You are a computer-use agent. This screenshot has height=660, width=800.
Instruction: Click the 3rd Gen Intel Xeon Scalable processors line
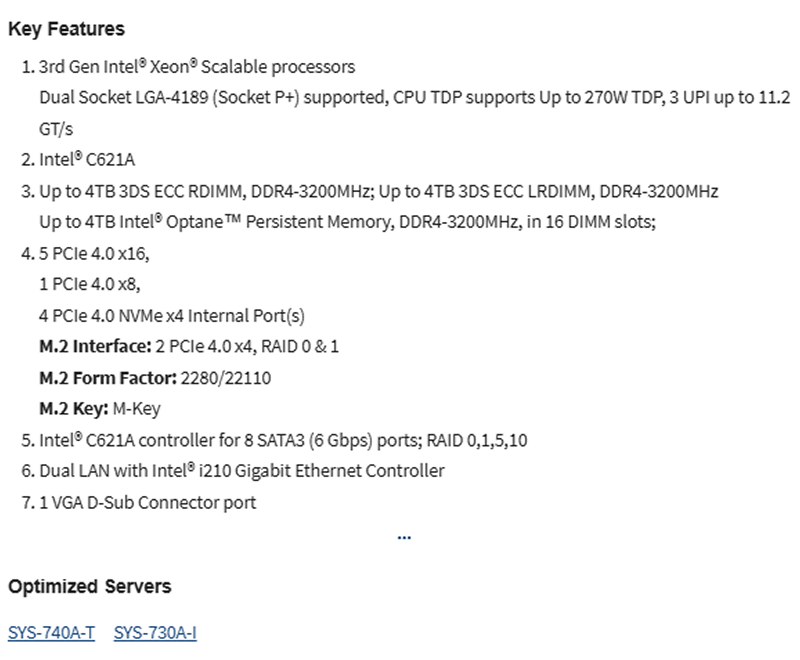(197, 67)
